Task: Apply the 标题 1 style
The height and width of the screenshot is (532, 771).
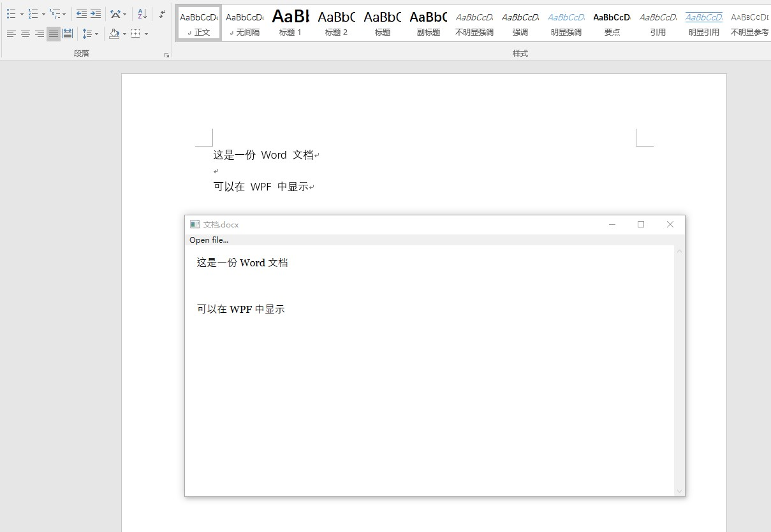Action: (290, 22)
